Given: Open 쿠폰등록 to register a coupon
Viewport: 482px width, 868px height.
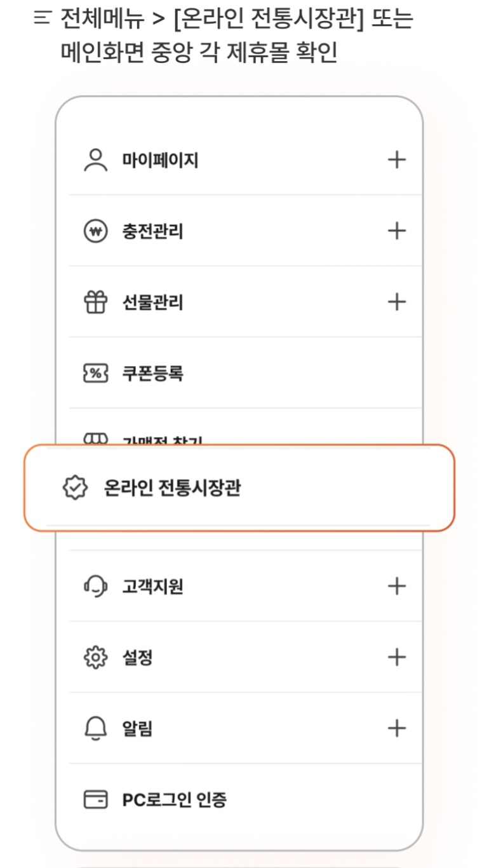Looking at the screenshot, I should point(152,374).
